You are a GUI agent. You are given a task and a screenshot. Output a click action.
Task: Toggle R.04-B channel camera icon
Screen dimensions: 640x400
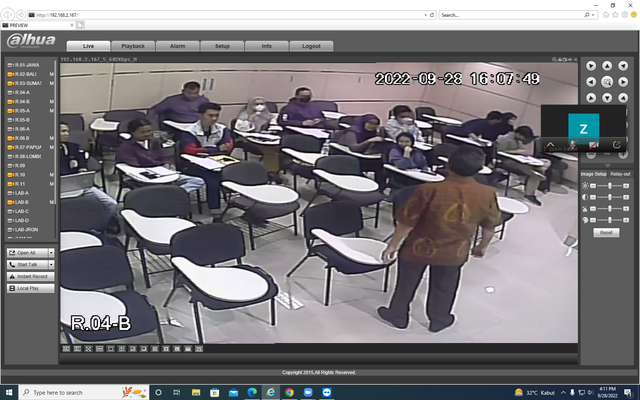click(11, 102)
